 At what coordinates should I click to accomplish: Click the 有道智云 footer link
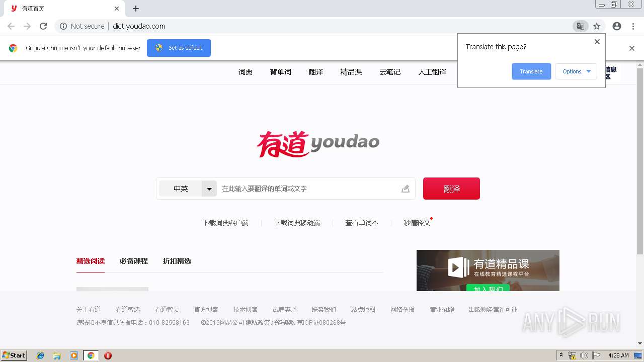167,309
